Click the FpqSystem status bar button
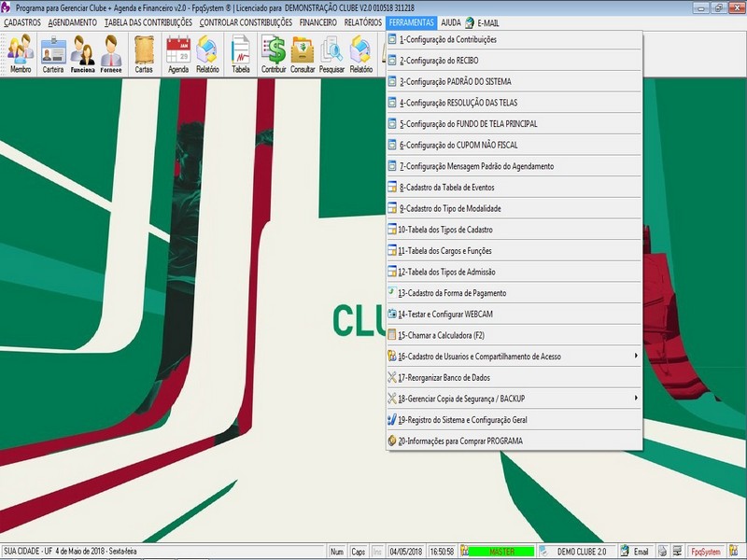The width and height of the screenshot is (747, 560). click(x=703, y=552)
